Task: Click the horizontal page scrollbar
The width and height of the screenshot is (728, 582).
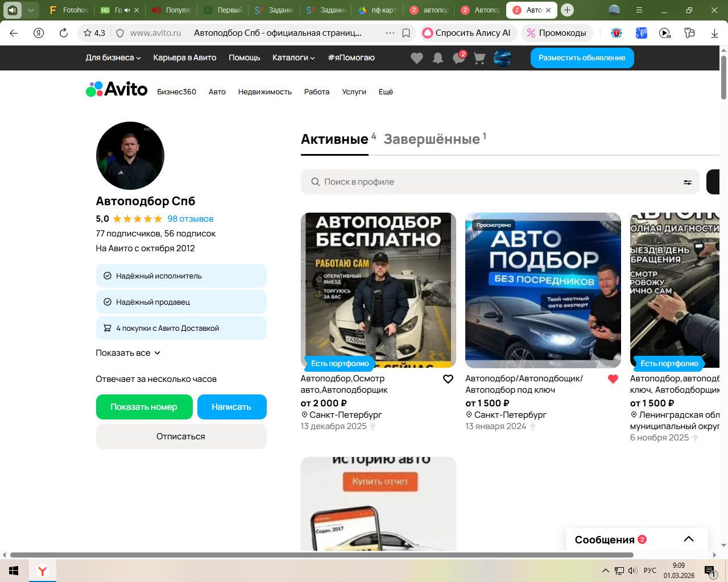Action: coord(322,555)
